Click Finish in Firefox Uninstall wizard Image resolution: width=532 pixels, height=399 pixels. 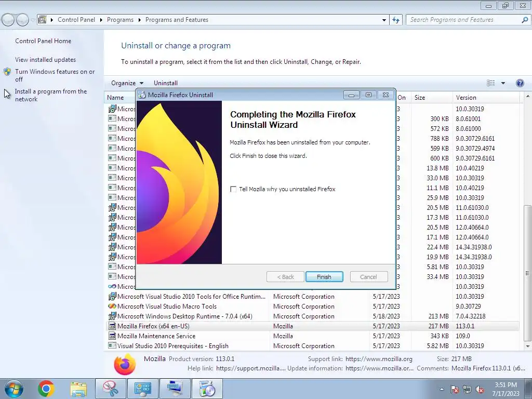click(324, 277)
